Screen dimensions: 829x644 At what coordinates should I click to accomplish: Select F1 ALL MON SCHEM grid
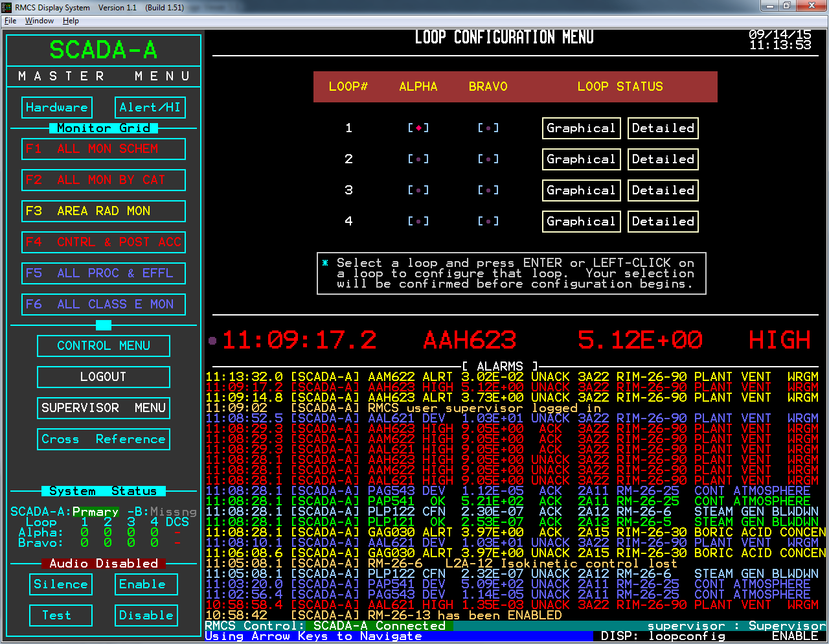pos(104,149)
